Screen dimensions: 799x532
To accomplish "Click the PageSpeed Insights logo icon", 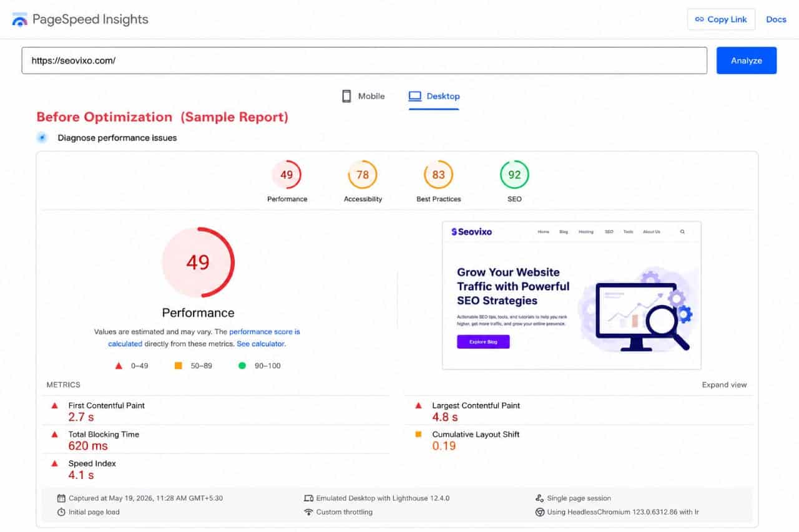I will [x=20, y=19].
